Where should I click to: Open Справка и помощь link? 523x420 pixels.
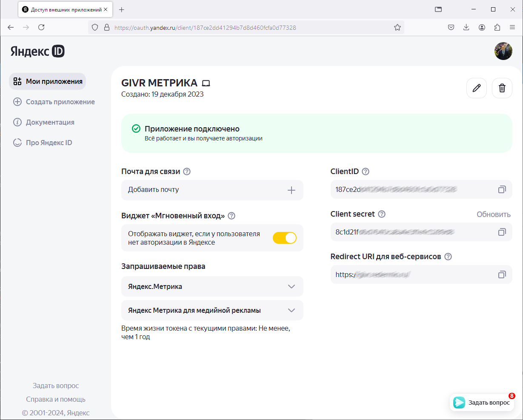click(x=56, y=399)
